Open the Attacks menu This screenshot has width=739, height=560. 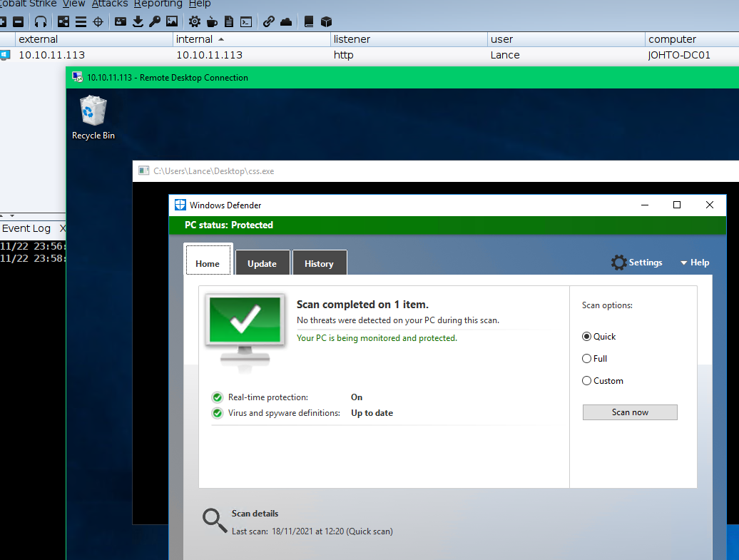tap(110, 4)
